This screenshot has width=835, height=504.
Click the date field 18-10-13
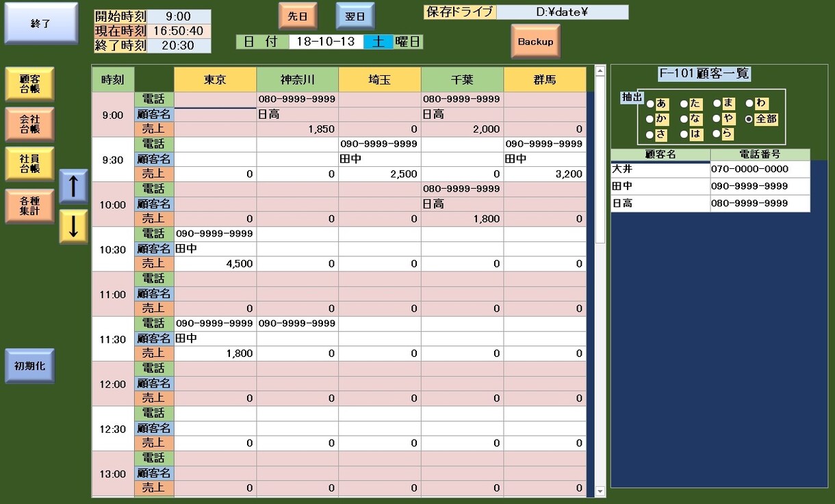pos(326,42)
